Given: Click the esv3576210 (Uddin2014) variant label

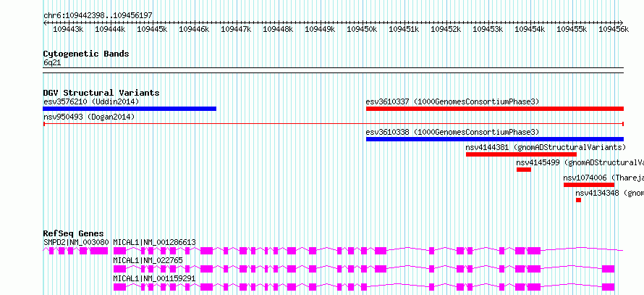Looking at the screenshot, I should coord(91,101).
